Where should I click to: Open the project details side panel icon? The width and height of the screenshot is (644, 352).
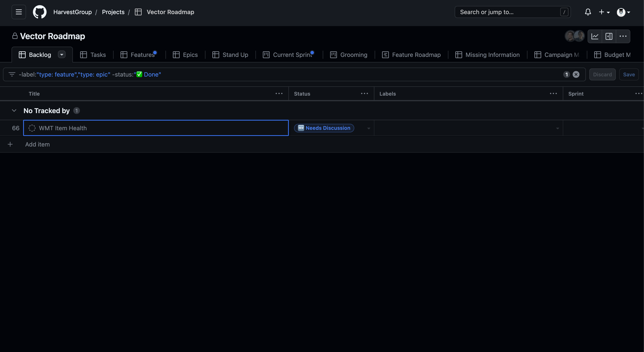pos(609,36)
